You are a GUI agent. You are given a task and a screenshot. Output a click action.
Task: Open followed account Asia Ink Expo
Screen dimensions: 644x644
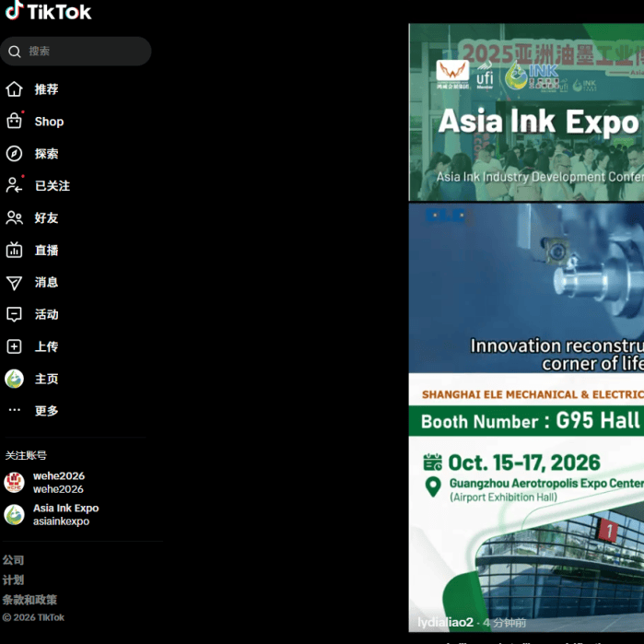tap(64, 514)
